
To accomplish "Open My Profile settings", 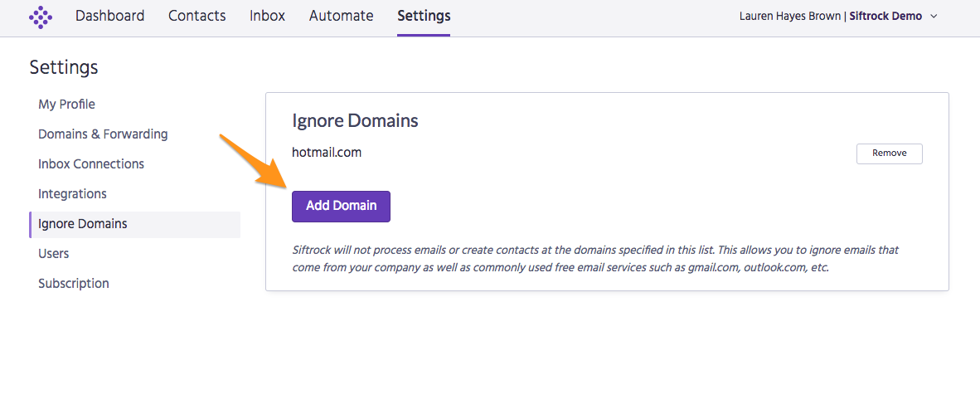I will click(x=67, y=105).
